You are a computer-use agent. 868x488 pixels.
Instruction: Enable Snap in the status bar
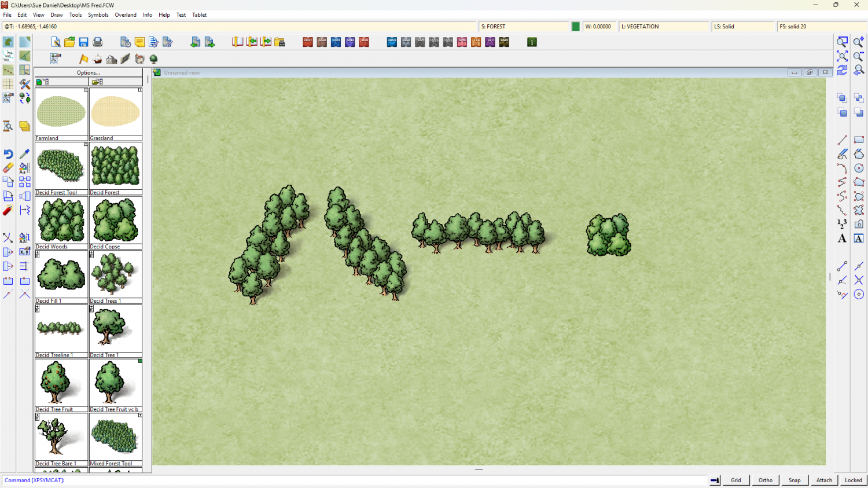pyautogui.click(x=795, y=480)
